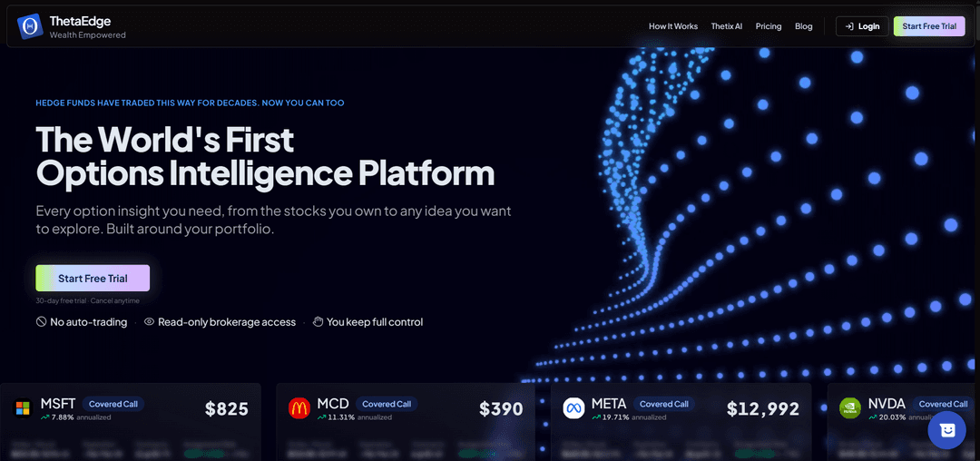Click the $825 value on MSFT card
Image resolution: width=980 pixels, height=461 pixels.
pyautogui.click(x=227, y=409)
